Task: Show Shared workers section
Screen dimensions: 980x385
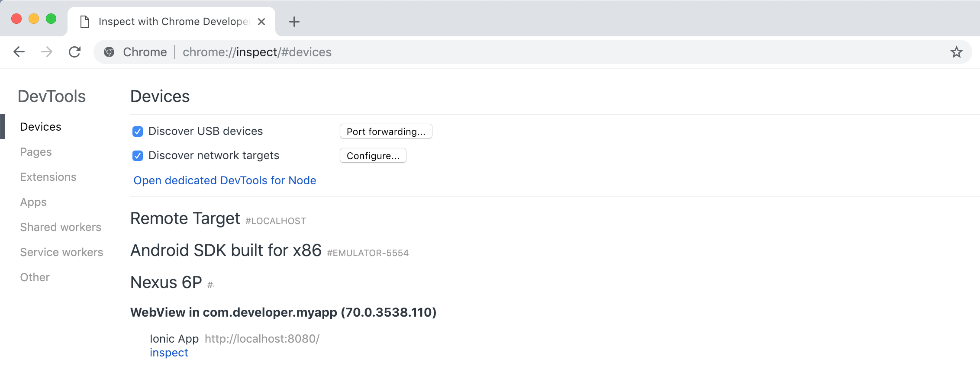Action: pyautogui.click(x=61, y=227)
